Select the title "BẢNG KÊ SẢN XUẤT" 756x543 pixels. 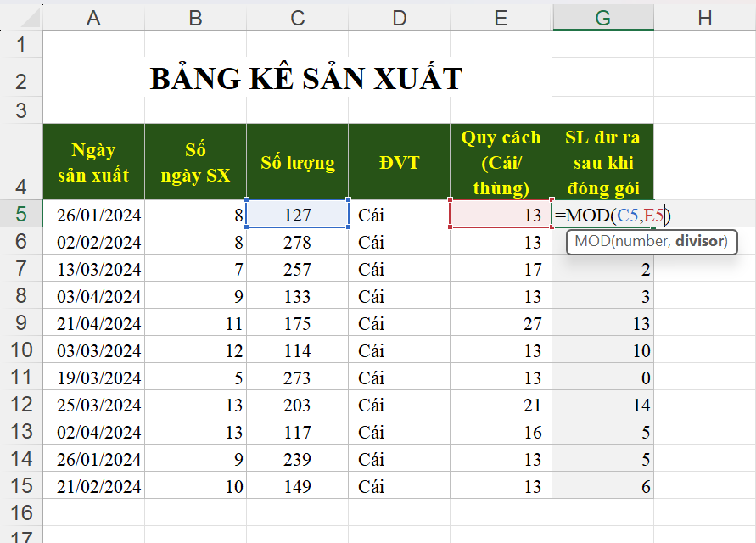tap(305, 79)
